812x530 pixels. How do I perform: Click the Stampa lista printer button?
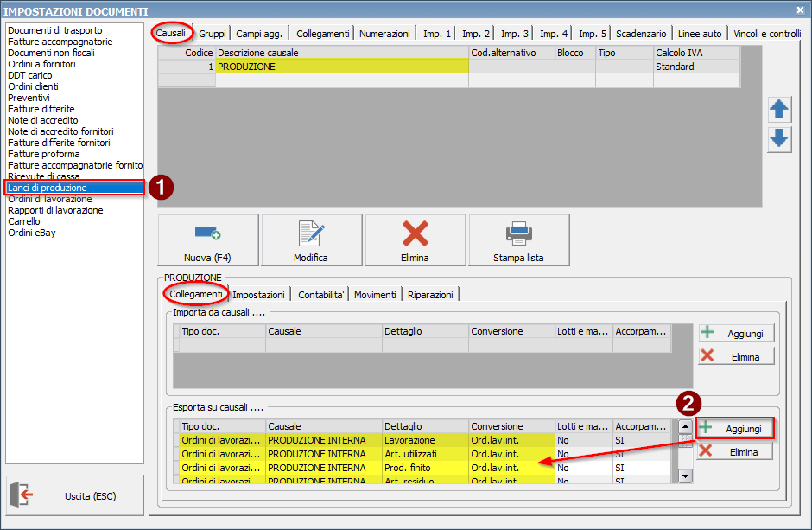(518, 240)
